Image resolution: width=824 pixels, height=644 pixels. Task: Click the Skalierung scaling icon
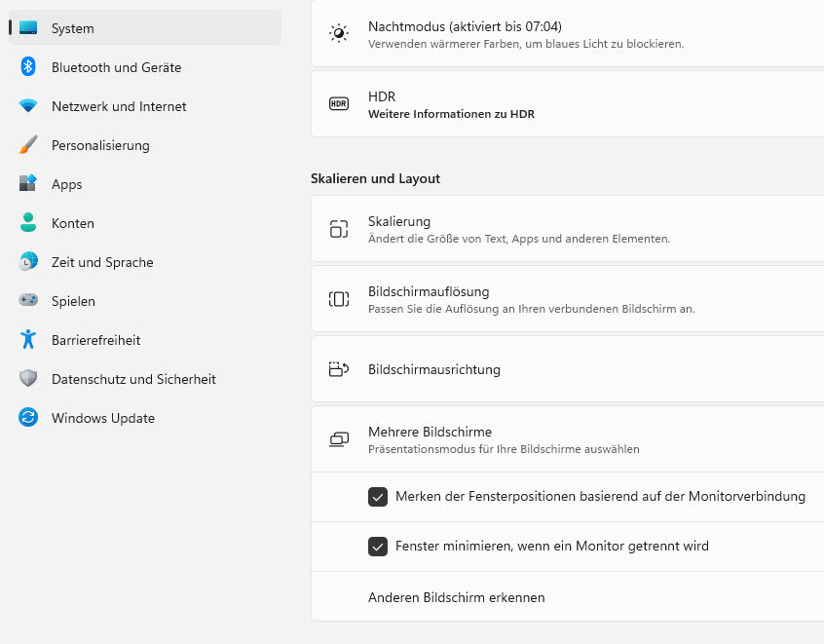pyautogui.click(x=339, y=229)
